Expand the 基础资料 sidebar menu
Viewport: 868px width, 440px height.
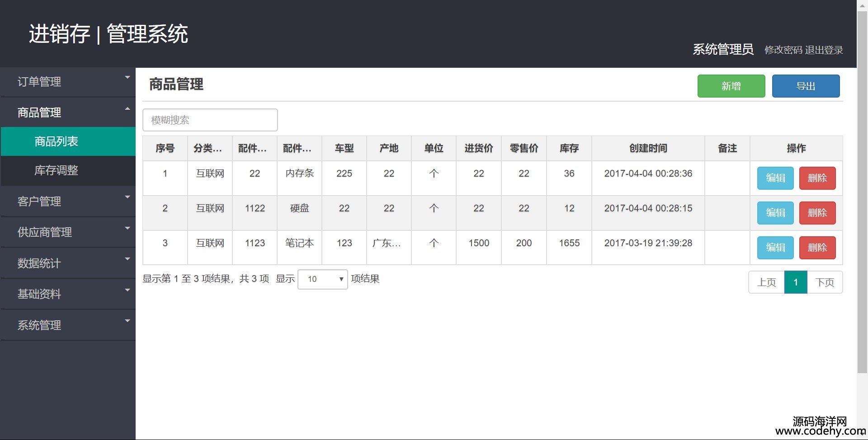[x=68, y=294]
